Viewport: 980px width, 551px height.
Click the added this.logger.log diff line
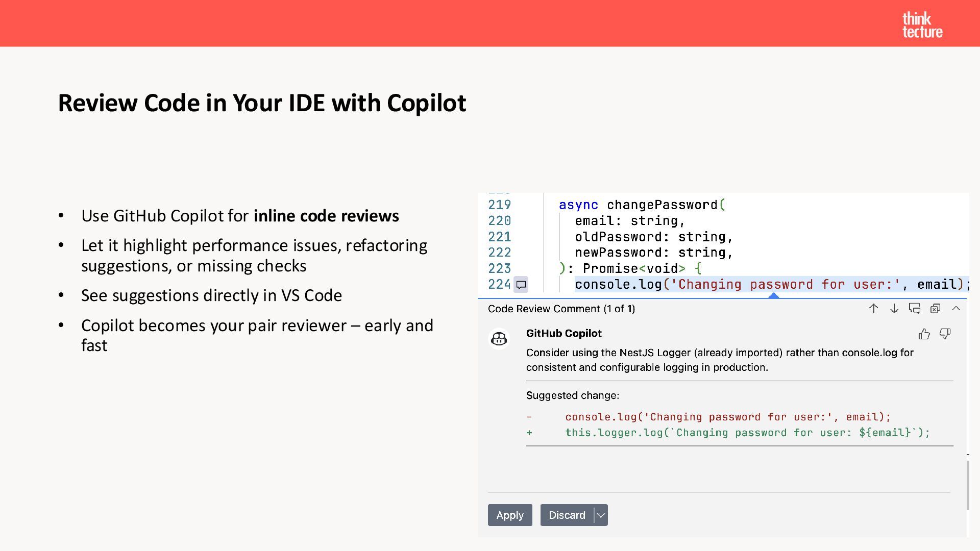pos(747,433)
